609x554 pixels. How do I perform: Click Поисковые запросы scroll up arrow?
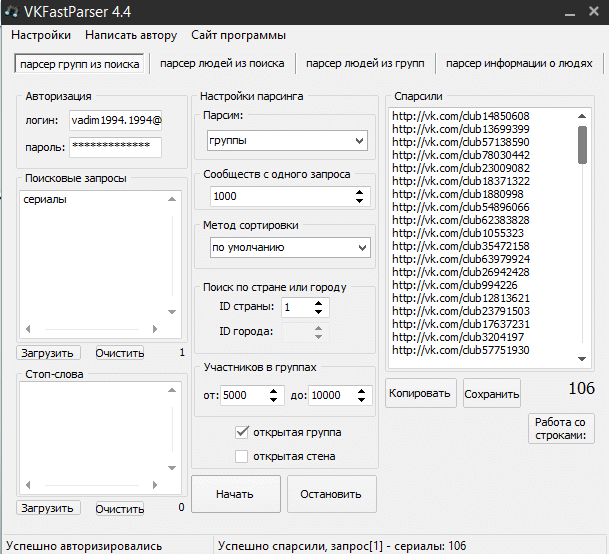click(x=172, y=199)
